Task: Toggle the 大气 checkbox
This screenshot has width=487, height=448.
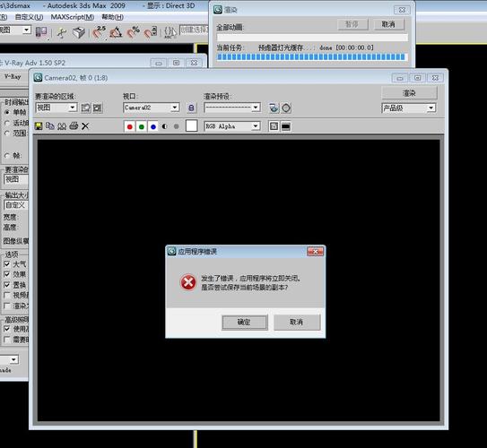Action: coord(7,264)
